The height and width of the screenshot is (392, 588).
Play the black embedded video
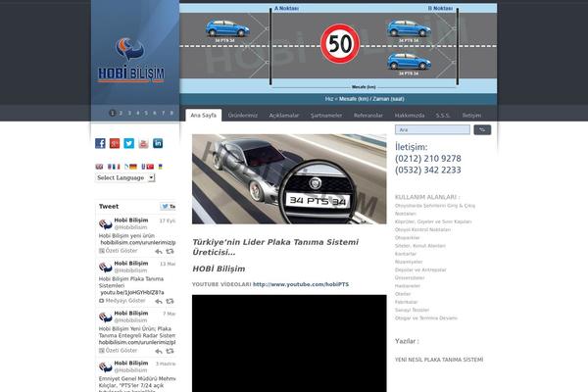click(x=289, y=343)
